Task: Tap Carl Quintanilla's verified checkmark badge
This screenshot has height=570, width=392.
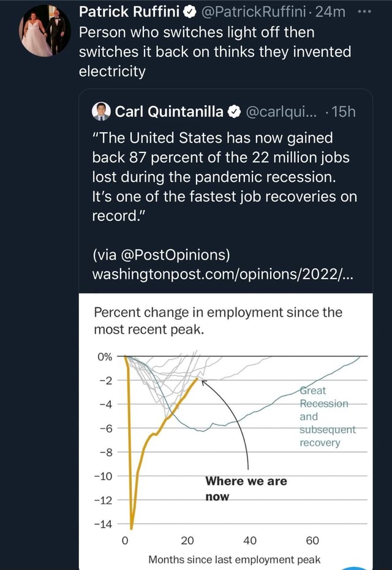Action: point(234,112)
